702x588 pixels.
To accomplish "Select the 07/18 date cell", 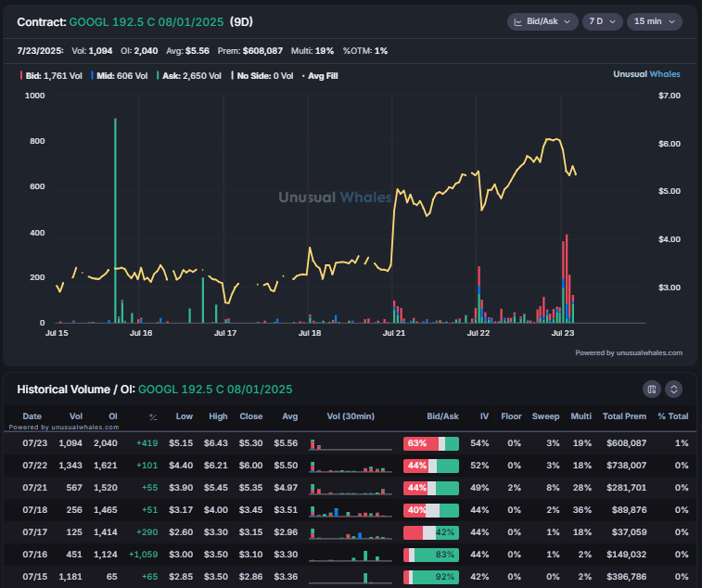I will coord(35,509).
